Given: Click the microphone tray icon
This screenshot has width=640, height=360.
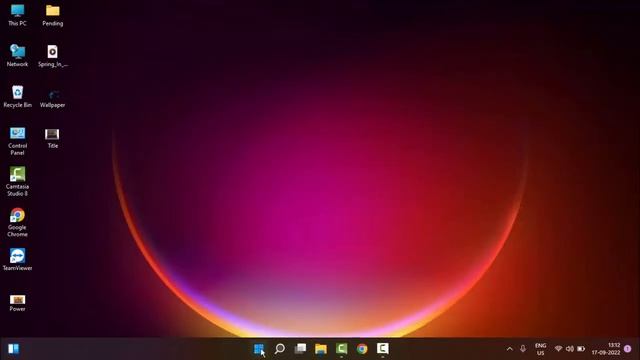Looking at the screenshot, I should click(x=523, y=349).
